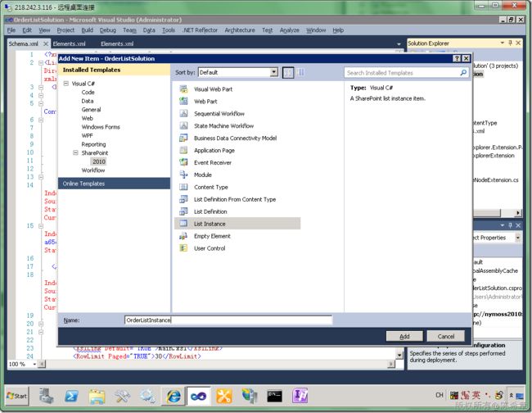Select the Code category
The image size is (532, 413).
pos(88,93)
